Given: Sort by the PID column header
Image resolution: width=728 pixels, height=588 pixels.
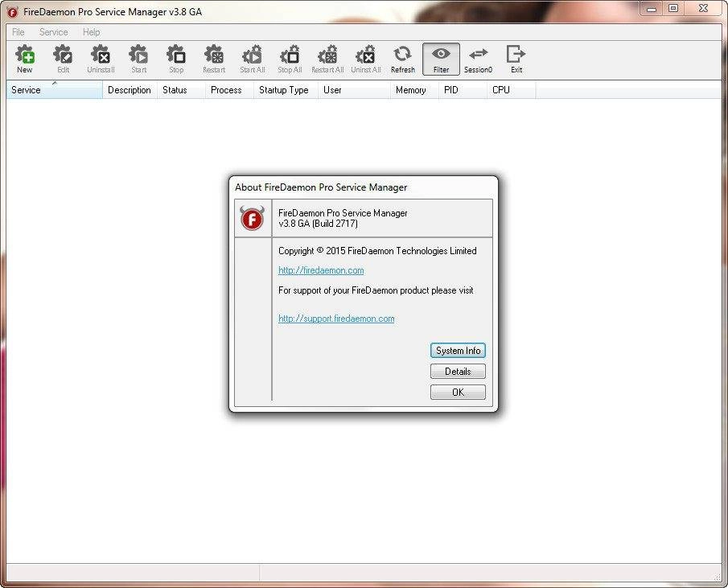Looking at the screenshot, I should pos(463,90).
